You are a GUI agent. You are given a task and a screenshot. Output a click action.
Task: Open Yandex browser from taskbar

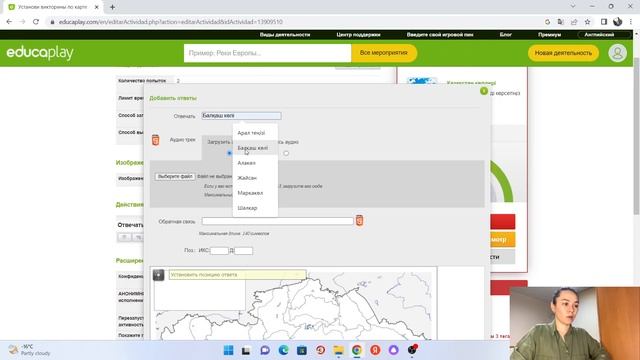(375, 350)
